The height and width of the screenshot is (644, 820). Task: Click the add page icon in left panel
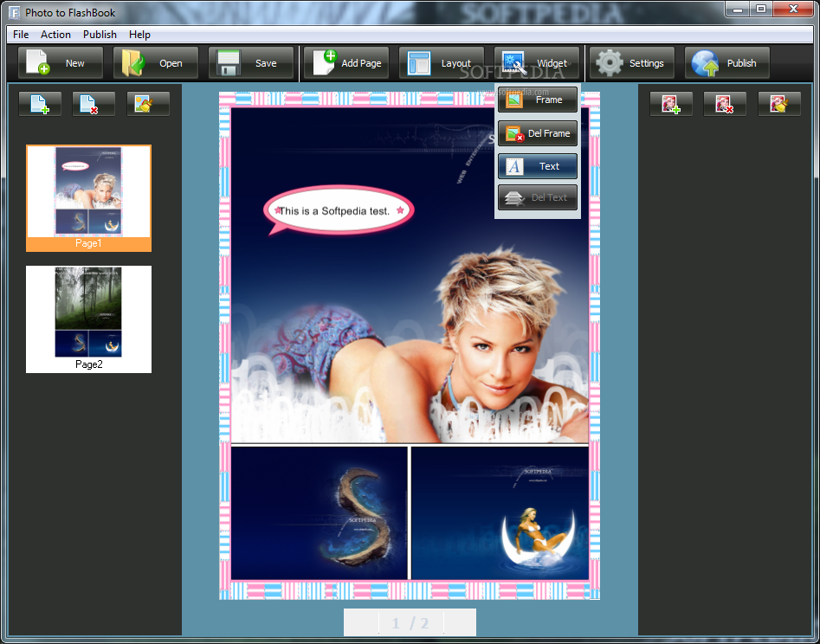coord(41,104)
